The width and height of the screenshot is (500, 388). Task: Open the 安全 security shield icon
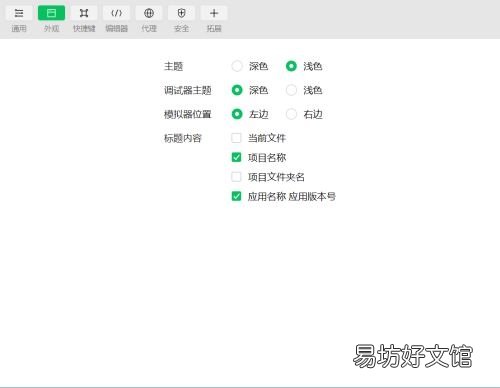(x=181, y=13)
